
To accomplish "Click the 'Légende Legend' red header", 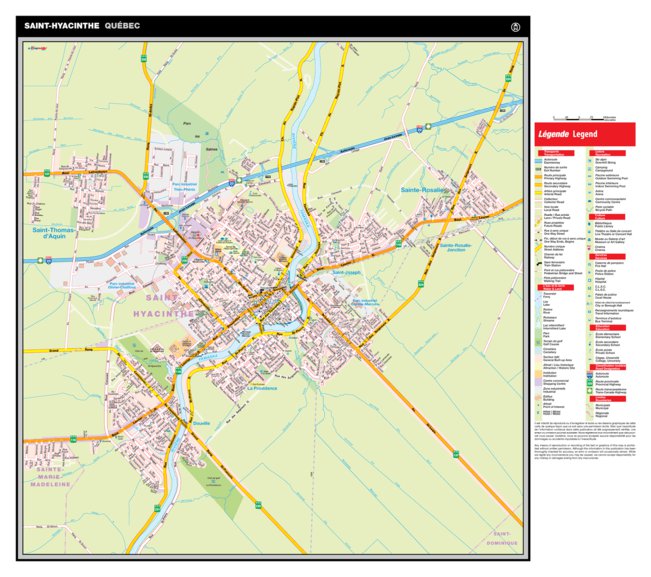I will (585, 134).
